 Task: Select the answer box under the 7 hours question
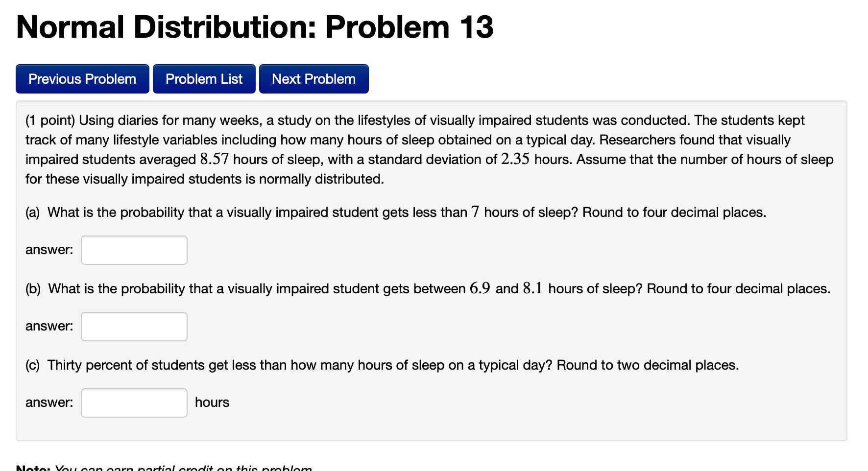134,250
